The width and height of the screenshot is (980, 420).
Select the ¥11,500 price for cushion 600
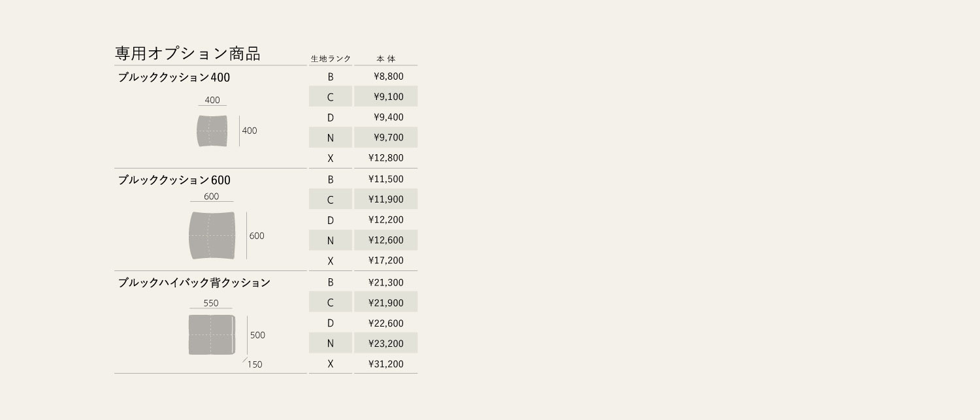pos(385,179)
